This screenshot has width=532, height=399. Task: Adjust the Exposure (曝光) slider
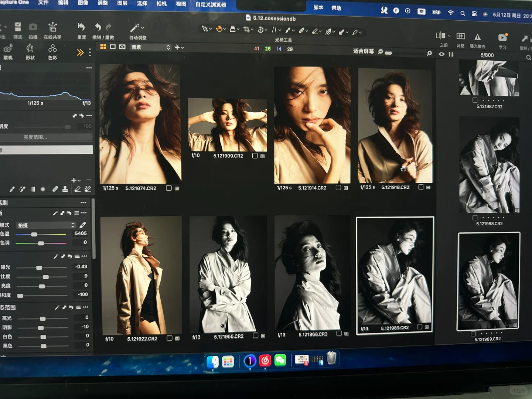pyautogui.click(x=41, y=267)
